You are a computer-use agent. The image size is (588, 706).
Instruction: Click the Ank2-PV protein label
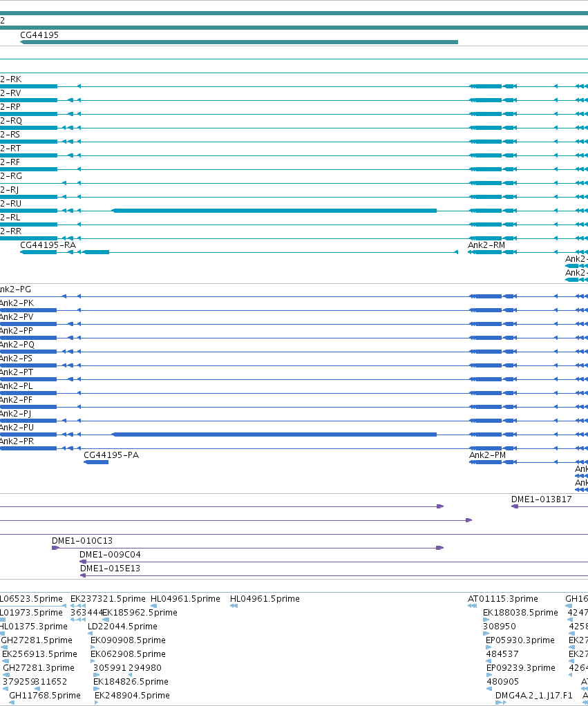point(17,317)
